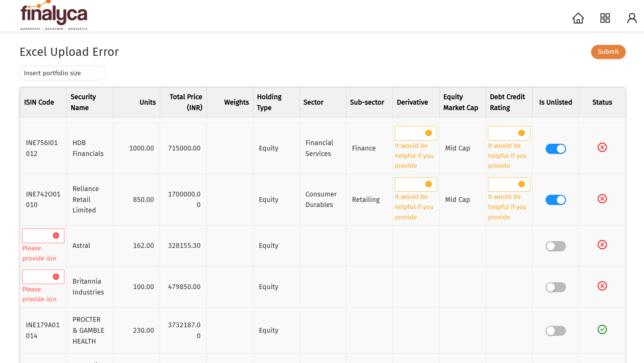Select the Reliance Retail Limited security name
The image size is (644, 363).
[x=85, y=199]
